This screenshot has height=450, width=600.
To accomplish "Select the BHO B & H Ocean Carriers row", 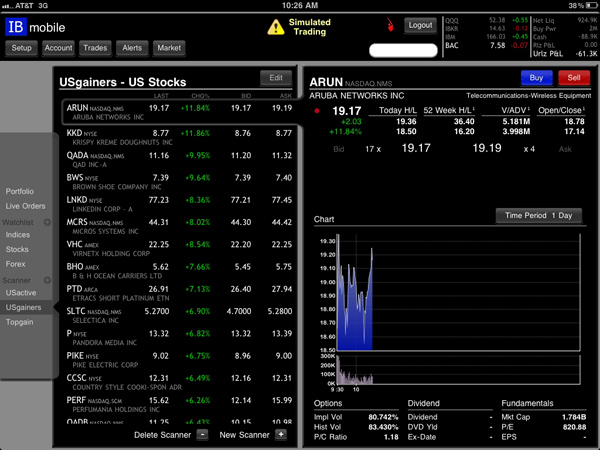I will click(179, 271).
